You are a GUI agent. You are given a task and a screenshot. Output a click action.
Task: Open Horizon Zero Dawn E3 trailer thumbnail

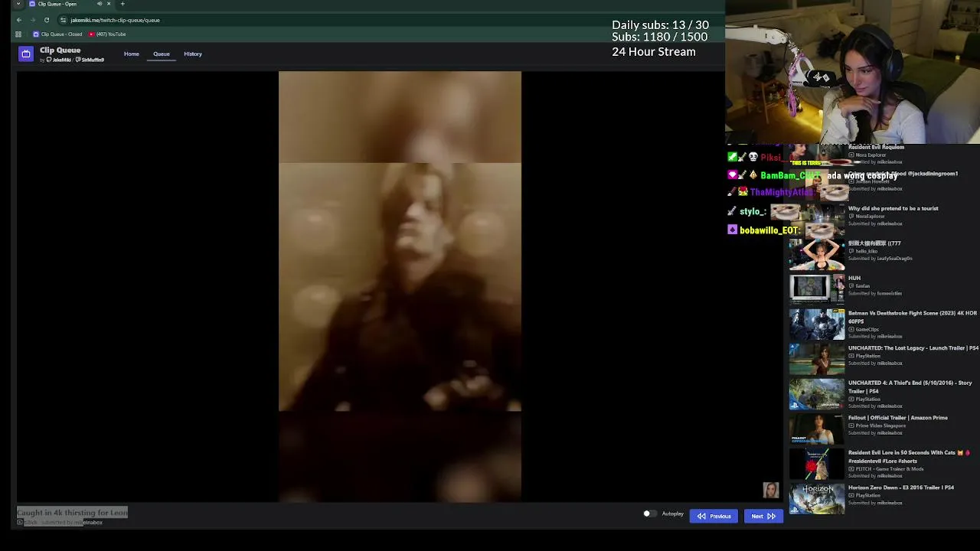(817, 499)
